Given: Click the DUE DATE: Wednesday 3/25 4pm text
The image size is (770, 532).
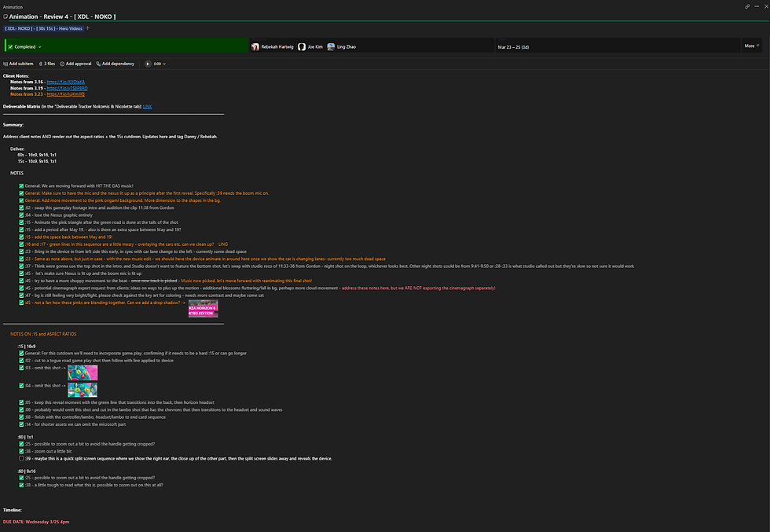Looking at the screenshot, I should pyautogui.click(x=36, y=522).
